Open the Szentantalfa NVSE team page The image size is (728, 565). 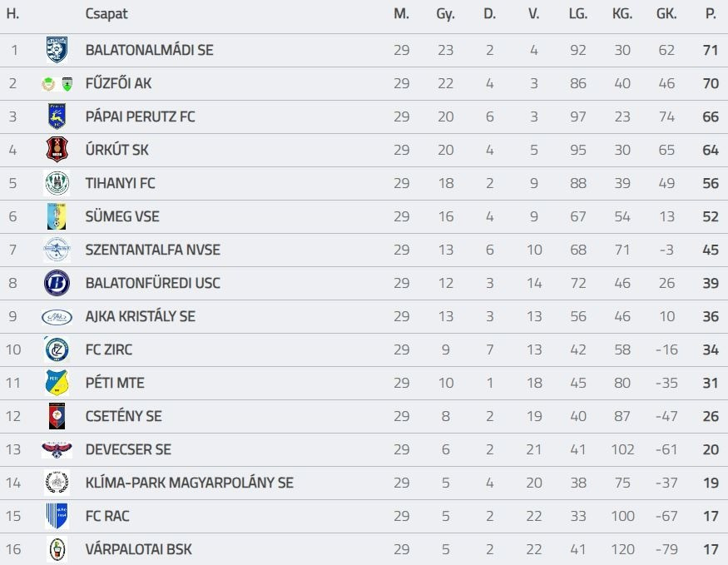(152, 250)
